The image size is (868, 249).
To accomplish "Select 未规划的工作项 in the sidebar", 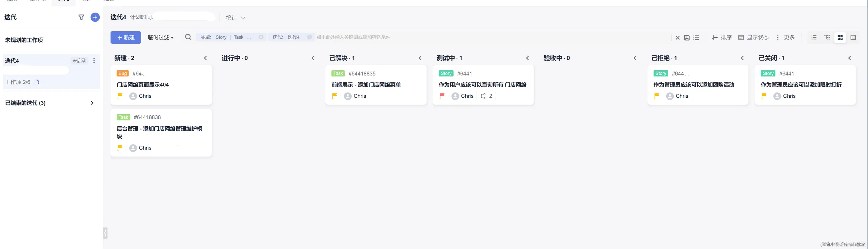I will (x=24, y=40).
